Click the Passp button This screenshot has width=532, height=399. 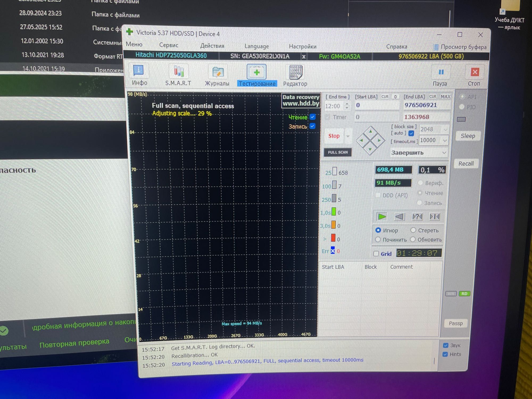pyautogui.click(x=456, y=323)
